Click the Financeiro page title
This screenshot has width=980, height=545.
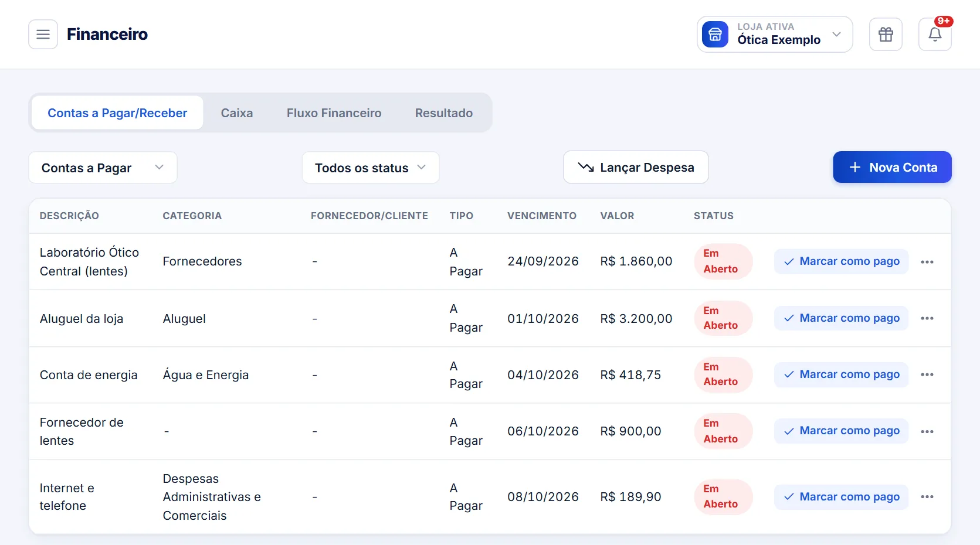click(107, 34)
